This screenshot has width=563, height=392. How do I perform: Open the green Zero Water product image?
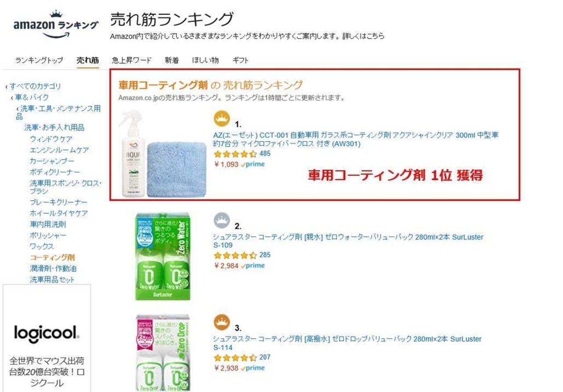pyautogui.click(x=163, y=256)
